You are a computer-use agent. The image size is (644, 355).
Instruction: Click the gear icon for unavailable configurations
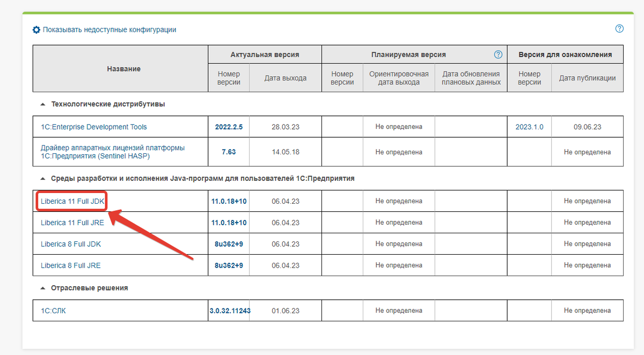coord(36,30)
